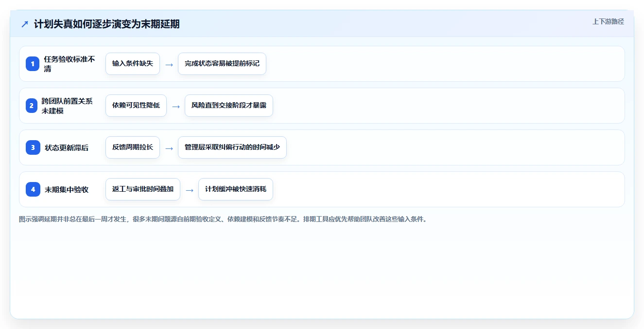
Task: Select the 返工与审批时间叠加 chip
Action: [x=143, y=189]
